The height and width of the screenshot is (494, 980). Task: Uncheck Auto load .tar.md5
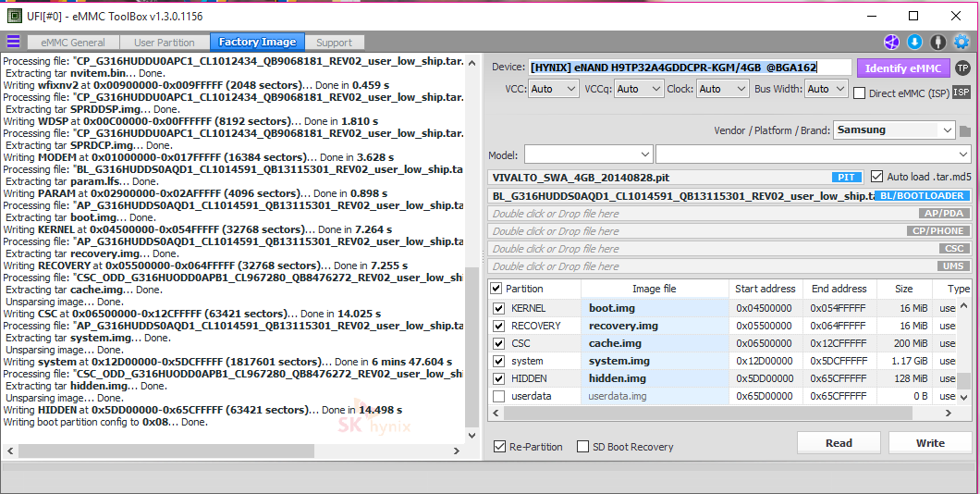coord(876,177)
